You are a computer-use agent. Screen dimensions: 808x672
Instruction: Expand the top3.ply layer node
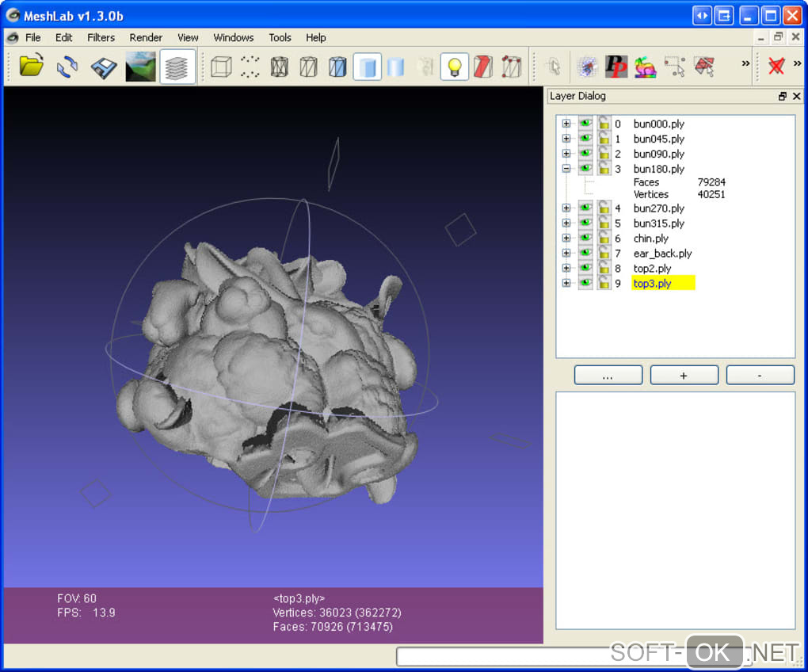(x=566, y=283)
